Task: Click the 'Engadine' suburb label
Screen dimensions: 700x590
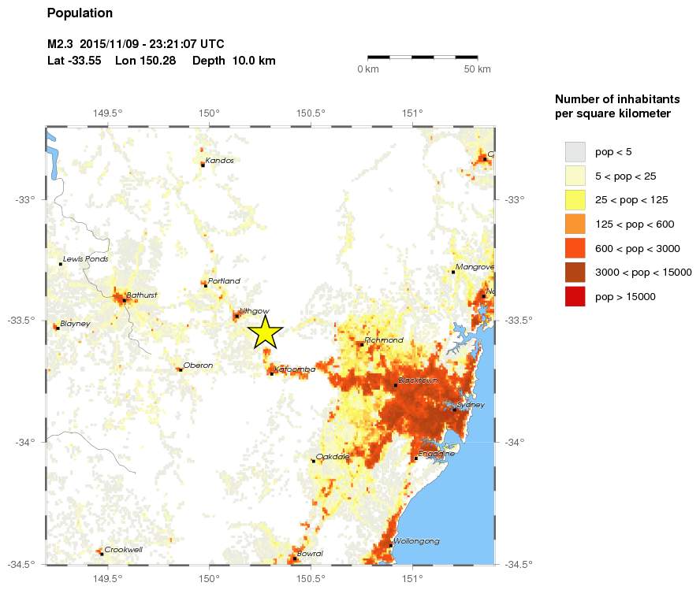Action: 437,454
